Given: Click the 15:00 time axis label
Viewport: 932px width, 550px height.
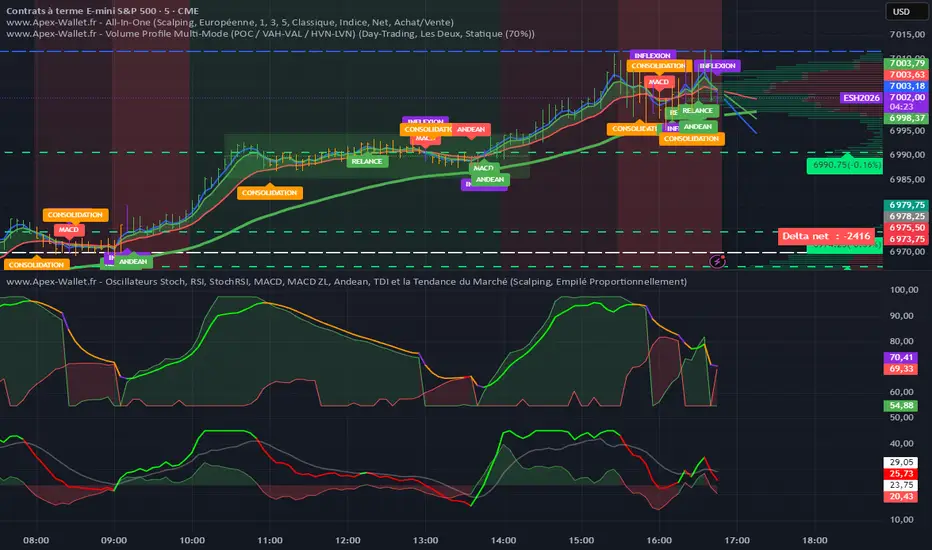Looking at the screenshot, I should 581,540.
